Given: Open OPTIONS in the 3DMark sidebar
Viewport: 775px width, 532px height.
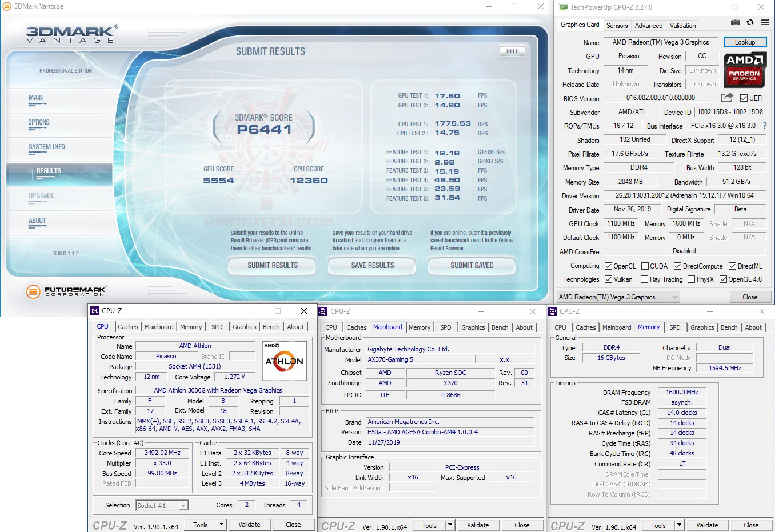Looking at the screenshot, I should (39, 123).
